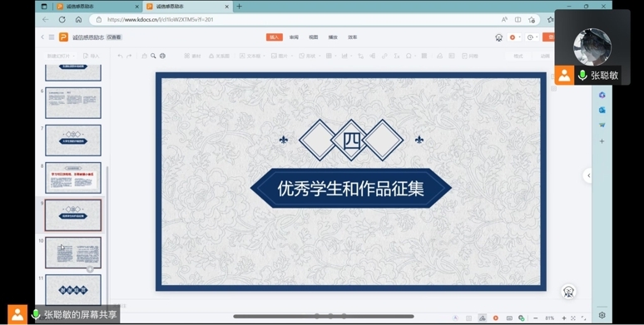Viewport: 644px width, 325px height.
Task: Click the format painter icon
Action: point(144,56)
